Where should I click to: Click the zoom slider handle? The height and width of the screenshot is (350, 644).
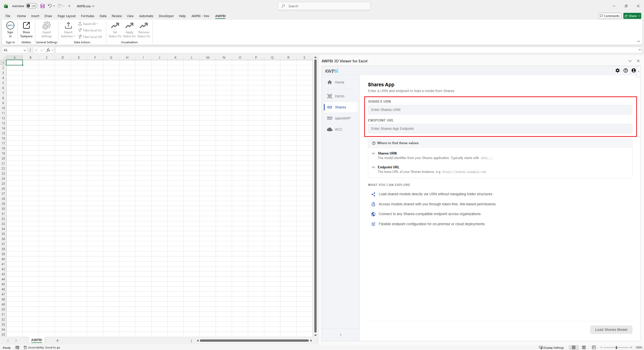click(616, 347)
